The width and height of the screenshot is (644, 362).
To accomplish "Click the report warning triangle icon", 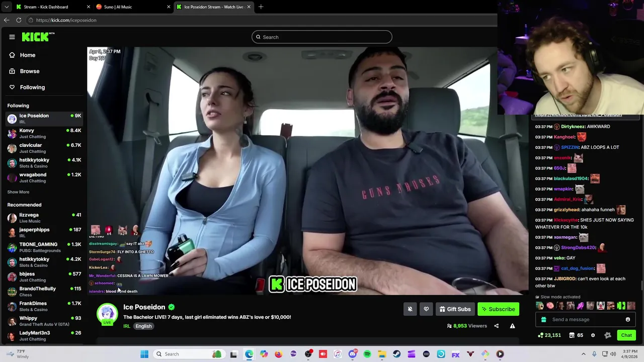I will pos(512,326).
